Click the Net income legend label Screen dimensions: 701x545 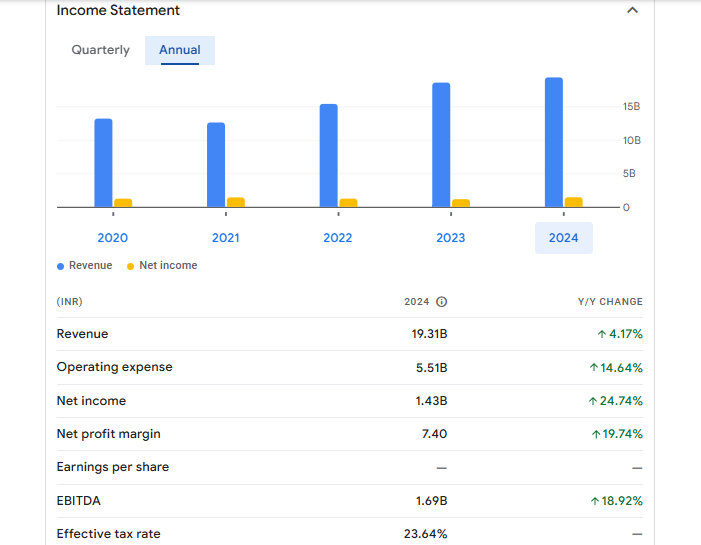click(168, 266)
